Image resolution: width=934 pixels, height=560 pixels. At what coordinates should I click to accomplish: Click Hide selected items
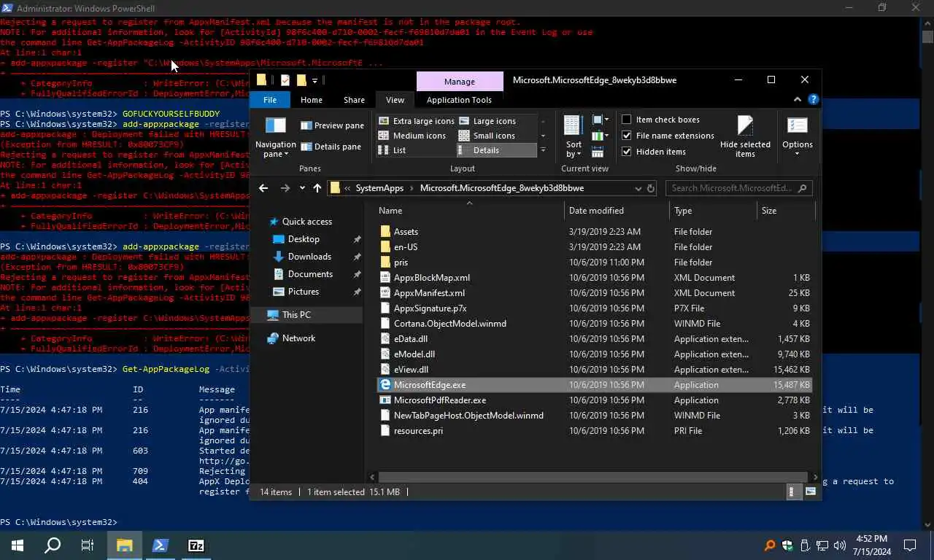(745, 136)
